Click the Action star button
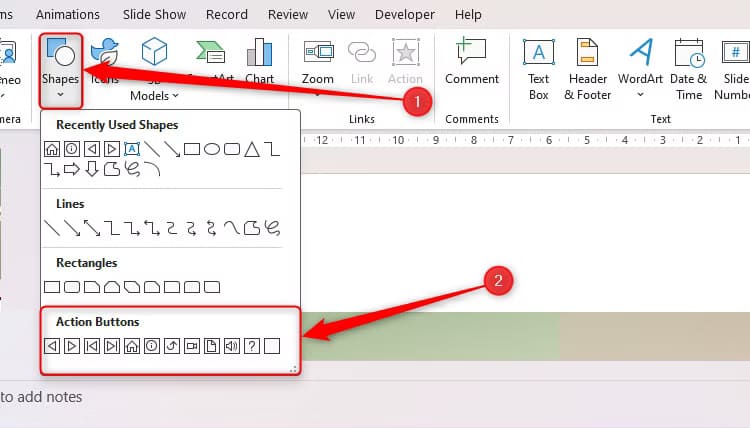The width and height of the screenshot is (750, 428). pyautogui.click(x=405, y=61)
